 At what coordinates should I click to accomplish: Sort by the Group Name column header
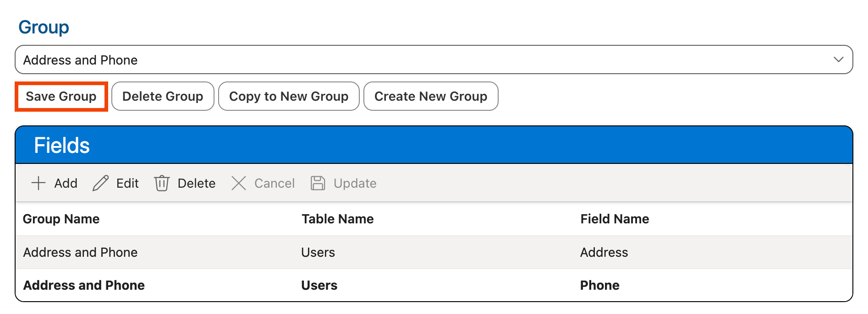61,219
